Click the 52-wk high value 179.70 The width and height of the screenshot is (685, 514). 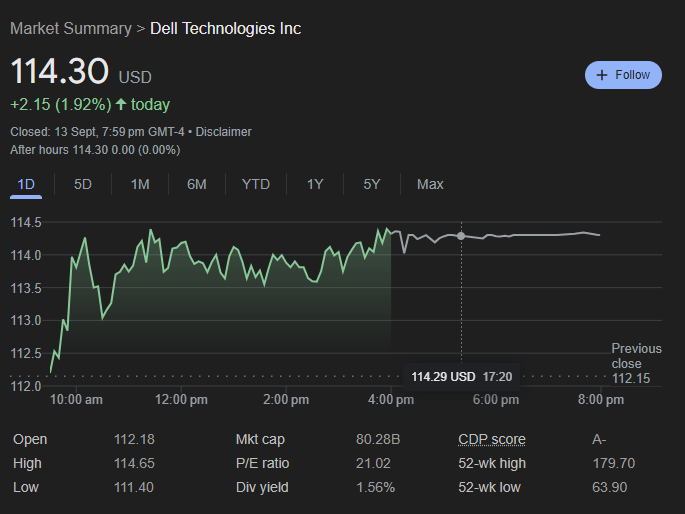coord(613,463)
